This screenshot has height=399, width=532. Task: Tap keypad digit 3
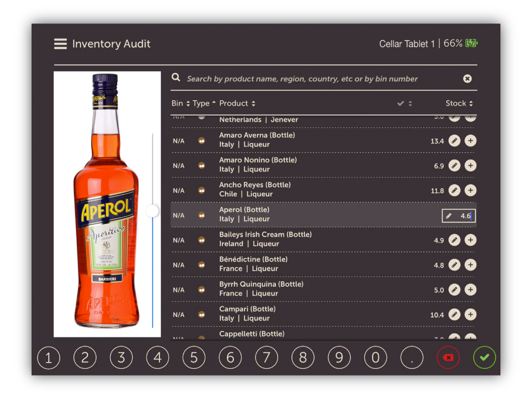(x=121, y=357)
